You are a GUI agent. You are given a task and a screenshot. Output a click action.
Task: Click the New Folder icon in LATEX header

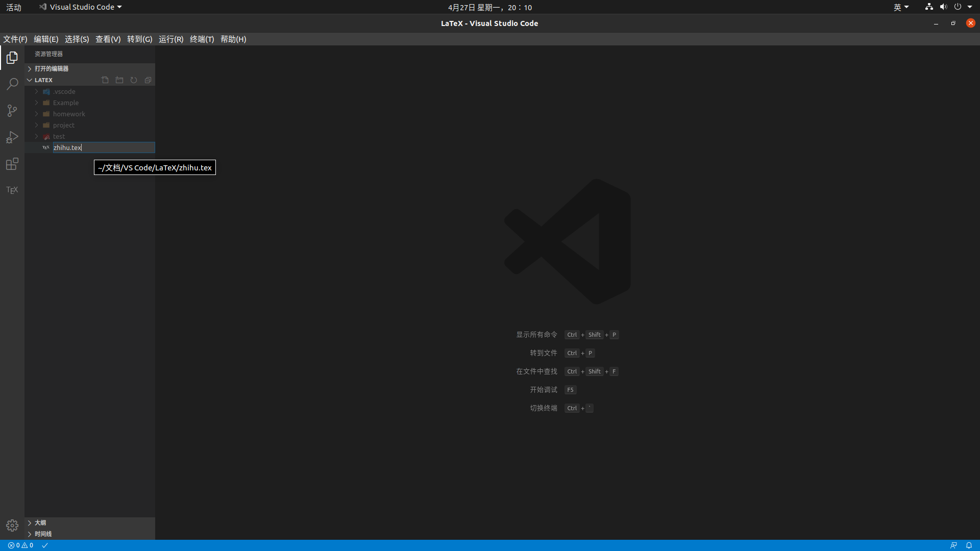(119, 80)
